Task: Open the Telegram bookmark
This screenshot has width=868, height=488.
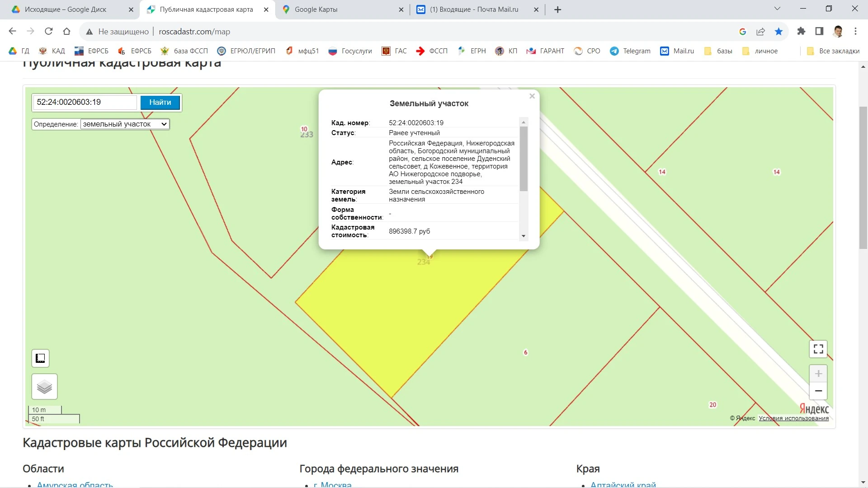Action: (x=630, y=51)
